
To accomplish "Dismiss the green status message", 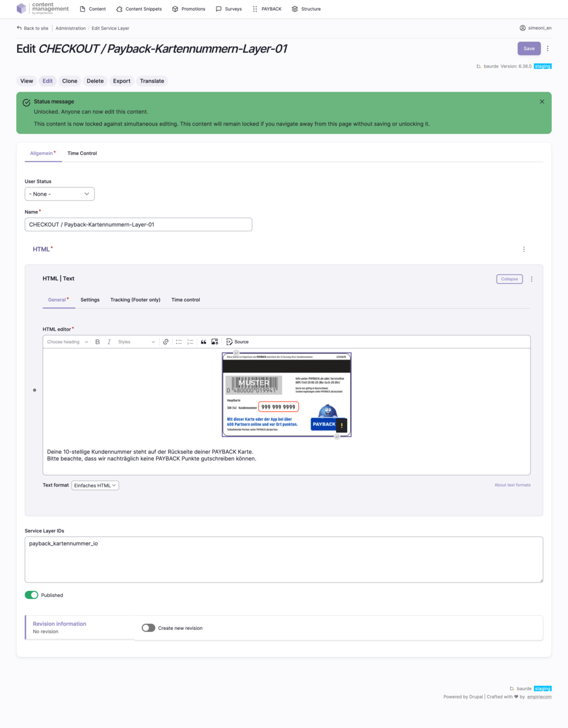I will pos(541,102).
